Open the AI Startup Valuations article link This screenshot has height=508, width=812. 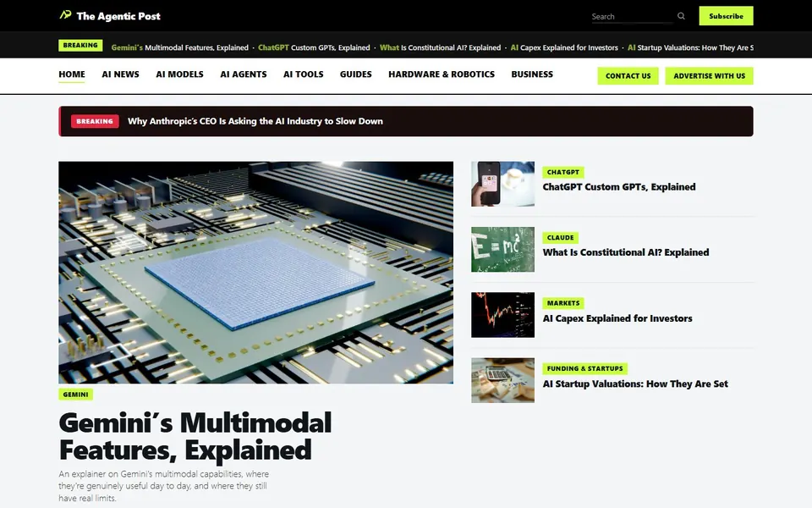click(x=635, y=384)
